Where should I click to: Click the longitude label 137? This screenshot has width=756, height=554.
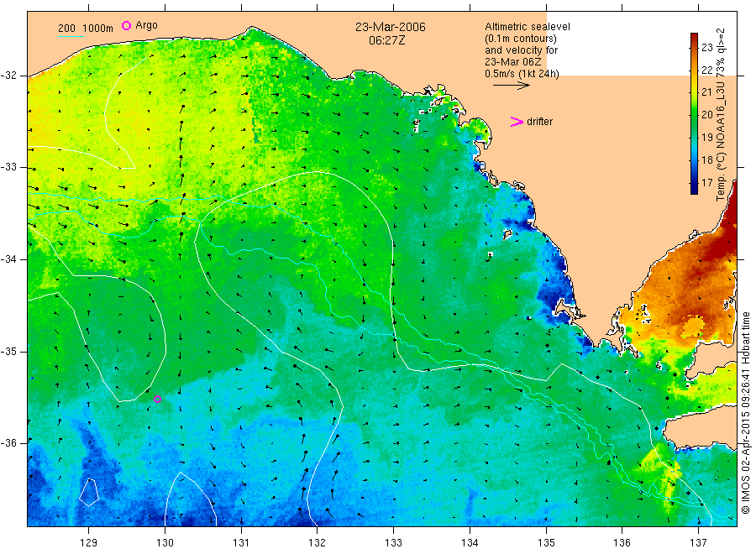[x=698, y=543]
